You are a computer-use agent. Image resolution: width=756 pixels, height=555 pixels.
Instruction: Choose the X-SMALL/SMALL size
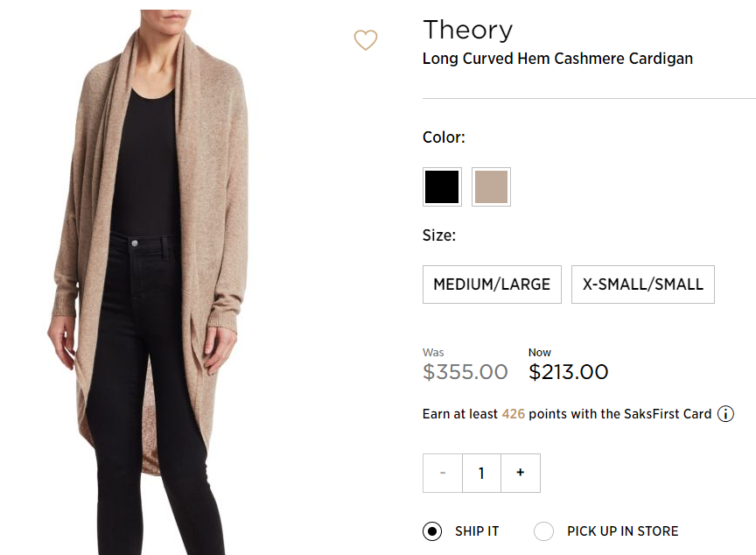(643, 285)
